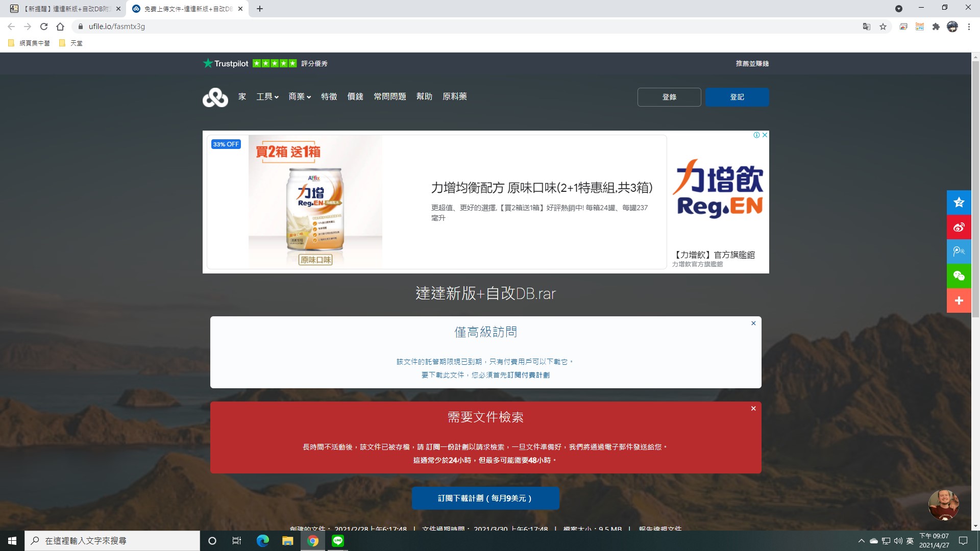Click the Google Translate icon in address bar
The width and height of the screenshot is (980, 551).
click(x=867, y=27)
